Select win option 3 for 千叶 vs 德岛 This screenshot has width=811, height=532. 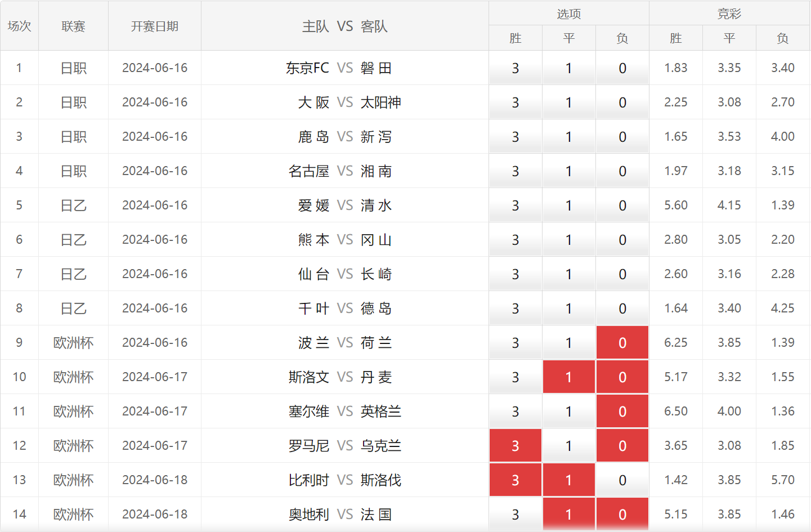pos(516,309)
